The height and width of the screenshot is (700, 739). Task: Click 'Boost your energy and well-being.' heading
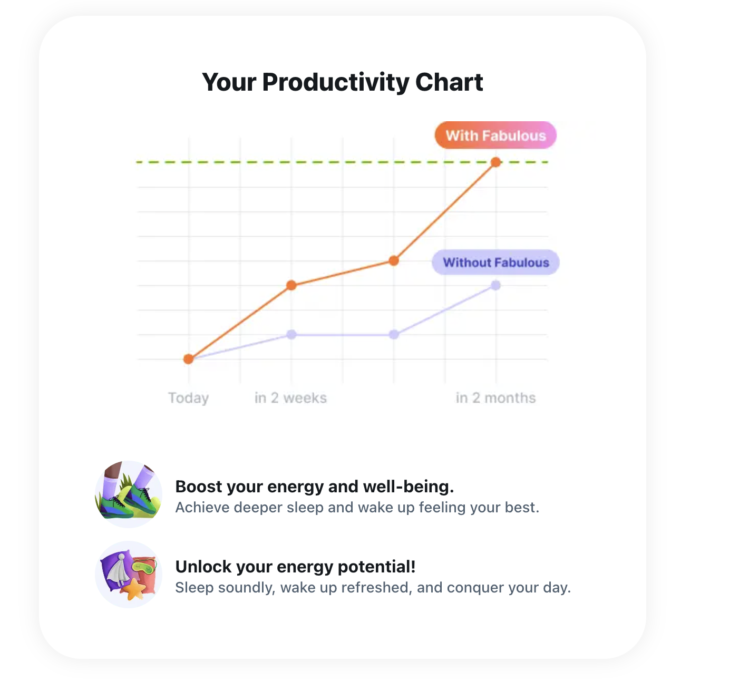tap(314, 487)
